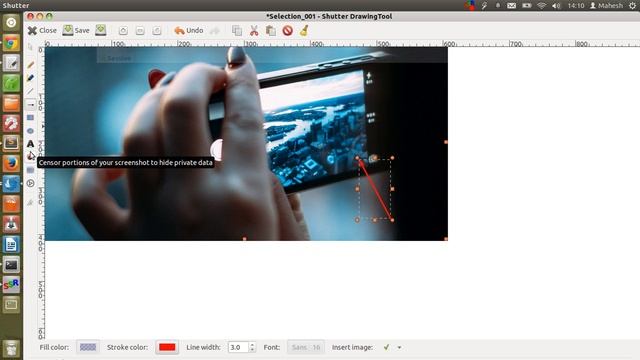Clear all drawings with the broom icon

[x=304, y=31]
